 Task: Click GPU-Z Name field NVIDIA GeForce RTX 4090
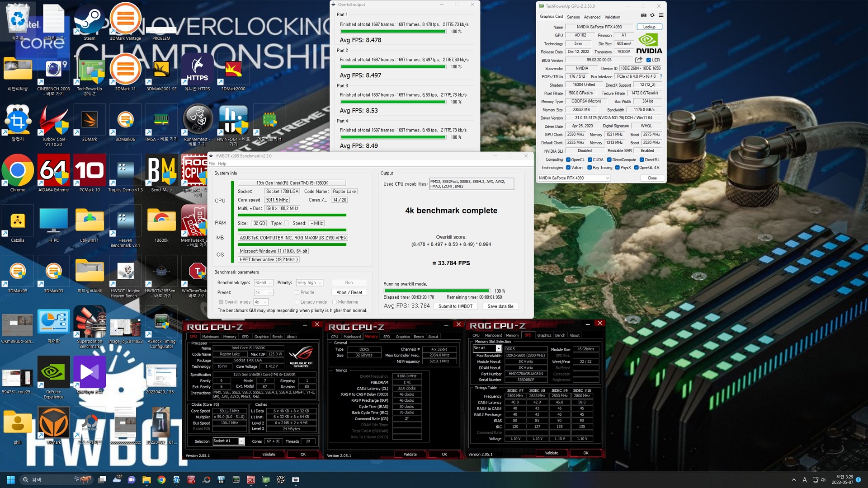(599, 27)
